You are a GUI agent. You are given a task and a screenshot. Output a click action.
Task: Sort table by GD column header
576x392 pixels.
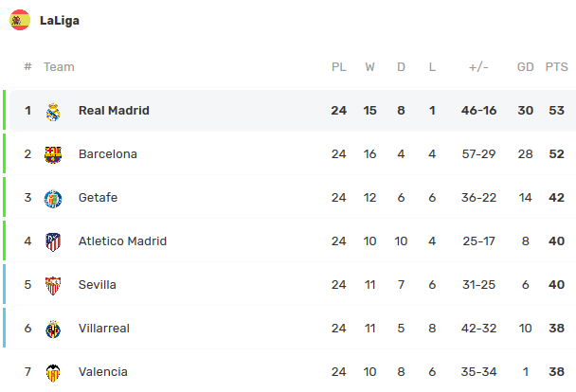(525, 67)
